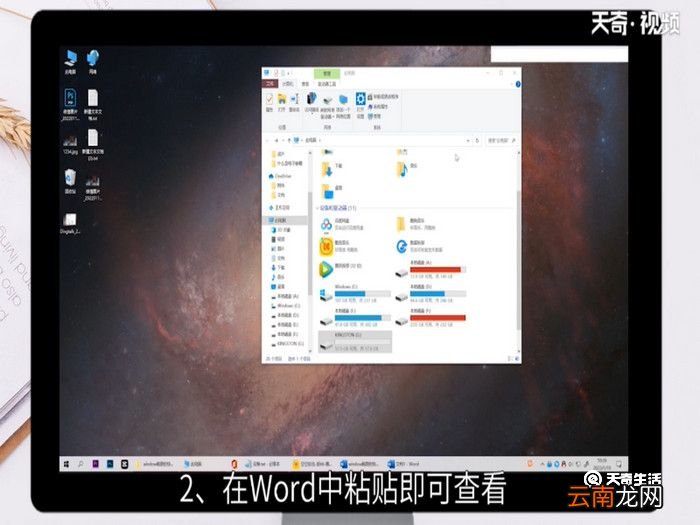The image size is (700, 525).
Task: Click the Map network drive icon
Action: click(327, 107)
